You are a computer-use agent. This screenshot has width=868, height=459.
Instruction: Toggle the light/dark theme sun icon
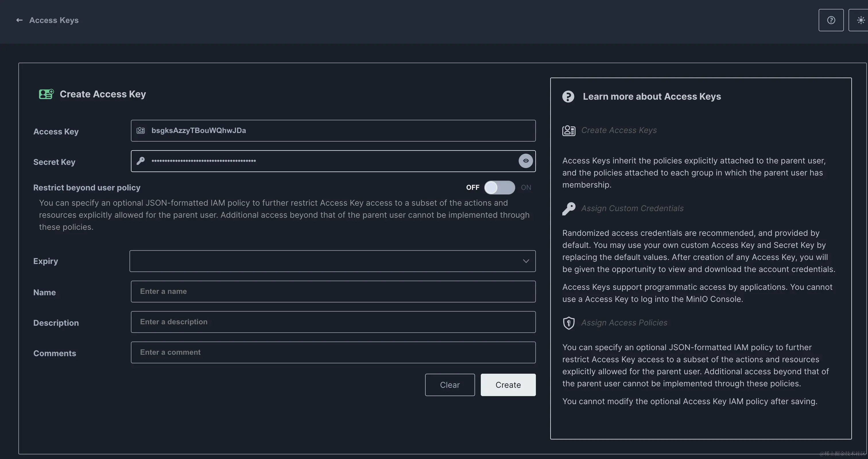coord(861,20)
